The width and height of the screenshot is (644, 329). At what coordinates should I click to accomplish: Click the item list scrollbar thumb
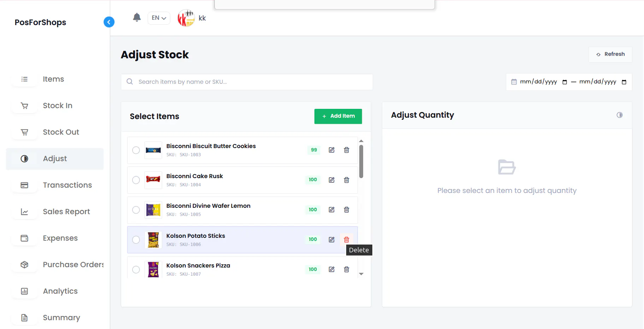click(361, 161)
